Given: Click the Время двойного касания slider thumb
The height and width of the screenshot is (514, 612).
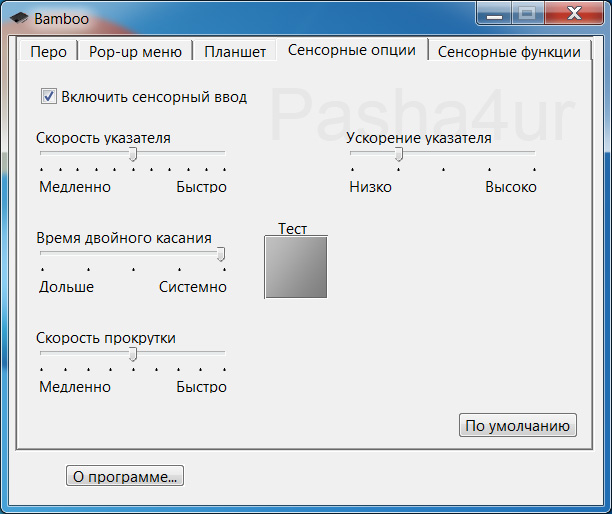Looking at the screenshot, I should click(221, 254).
